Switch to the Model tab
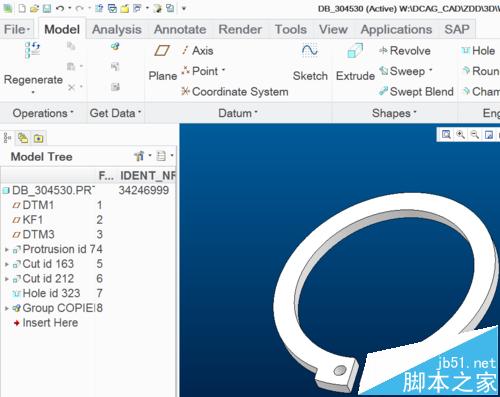This screenshot has height=397, width=500. tap(62, 29)
